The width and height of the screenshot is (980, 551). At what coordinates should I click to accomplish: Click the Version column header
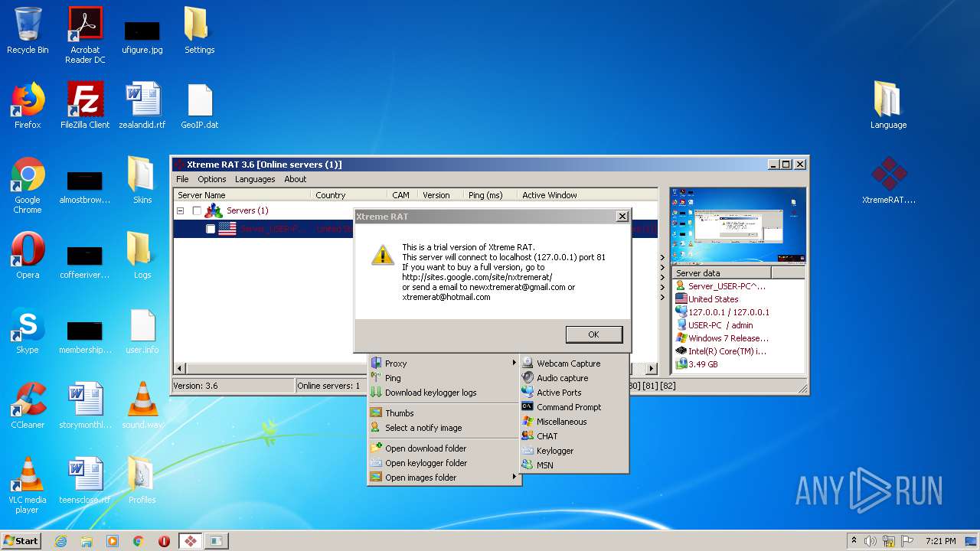pos(440,195)
